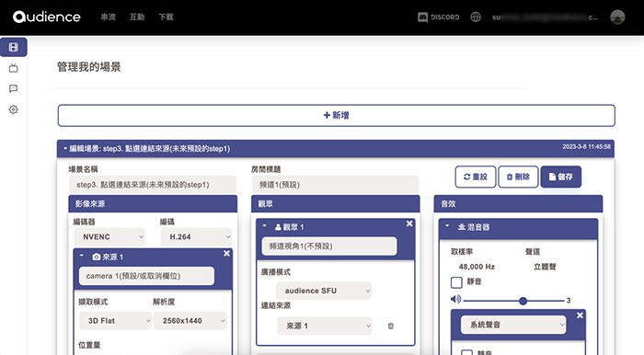The width and height of the screenshot is (644, 355).
Task: Click the 影像來源 section header
Action: click(153, 203)
